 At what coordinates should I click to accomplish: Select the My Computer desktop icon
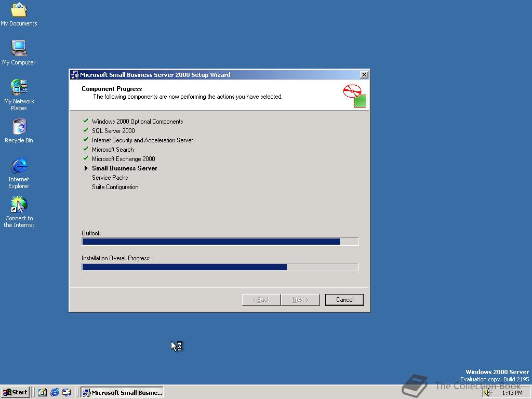(x=19, y=52)
